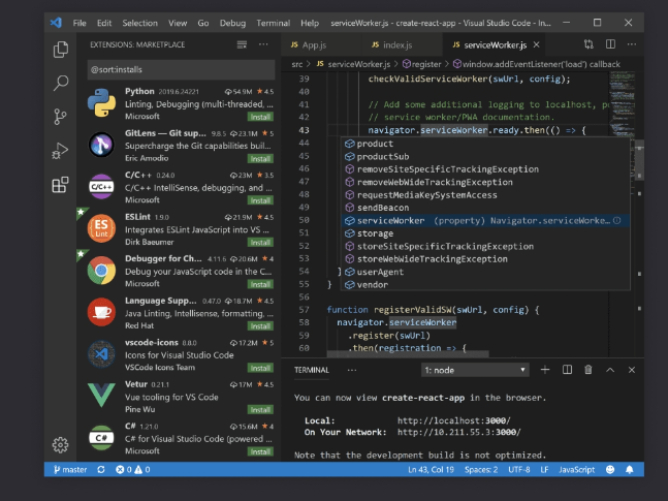Split the editor right
Viewport: 668px width, 501px height.
pos(610,44)
